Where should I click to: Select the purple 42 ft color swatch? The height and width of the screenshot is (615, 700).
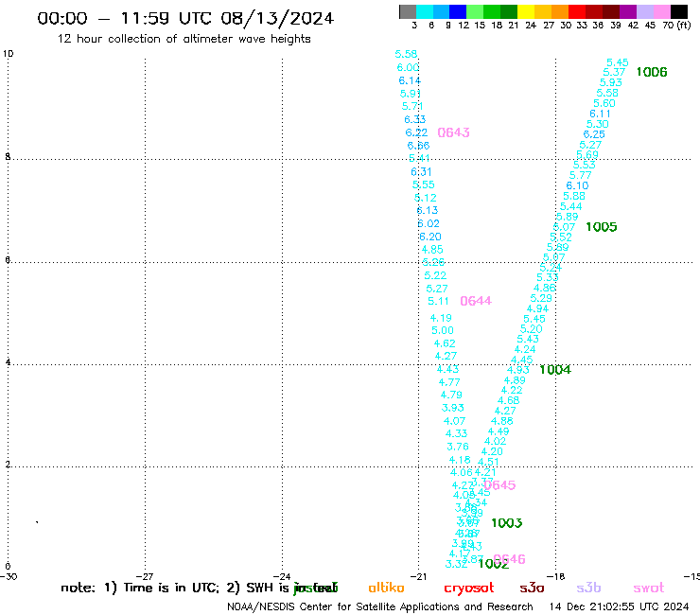627,11
